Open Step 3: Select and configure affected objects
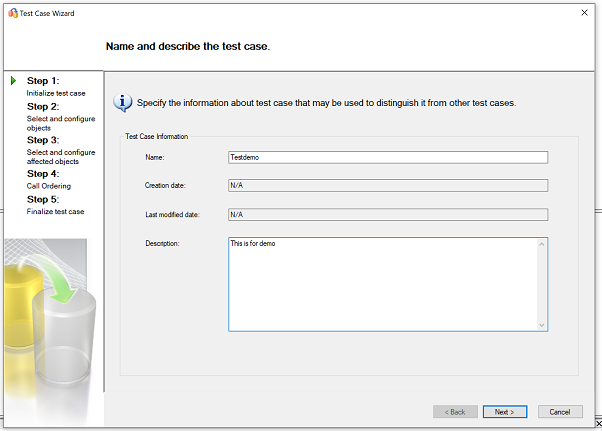Image resolution: width=602 pixels, height=431 pixels. [x=60, y=150]
